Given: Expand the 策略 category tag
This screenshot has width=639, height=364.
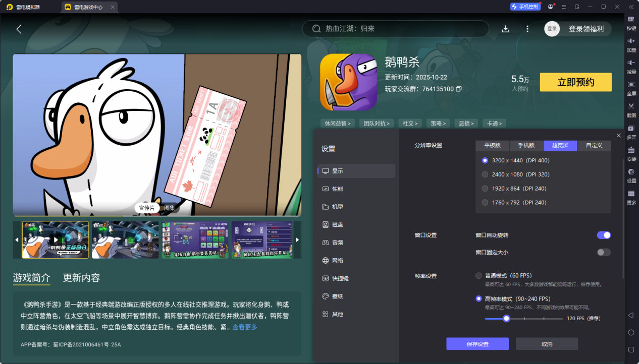Looking at the screenshot, I should 438,123.
